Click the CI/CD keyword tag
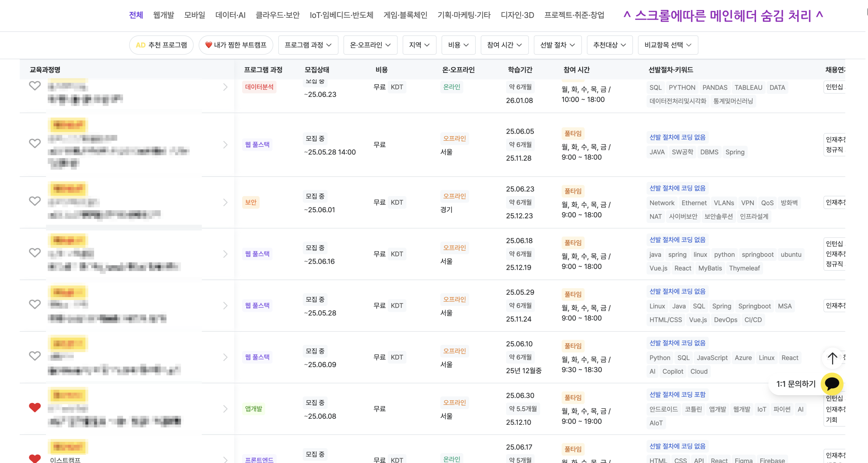This screenshot has width=868, height=463. click(x=753, y=320)
